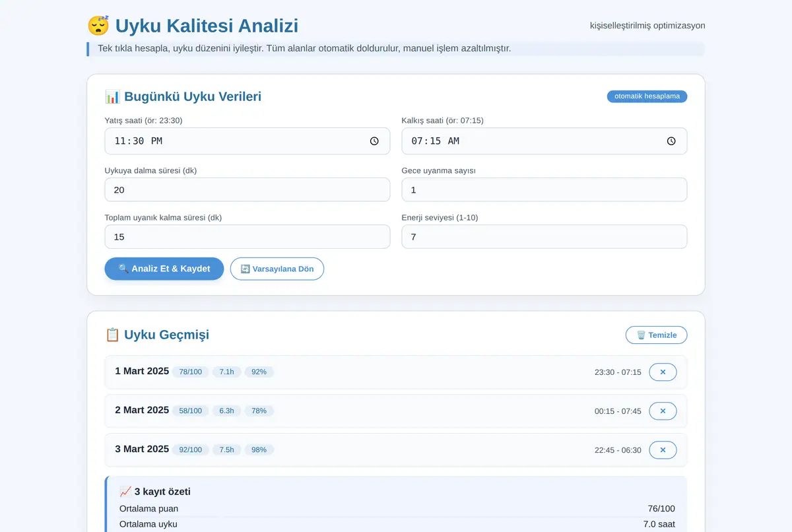
Task: Click the 92% efficiency badge
Action: [259, 372]
